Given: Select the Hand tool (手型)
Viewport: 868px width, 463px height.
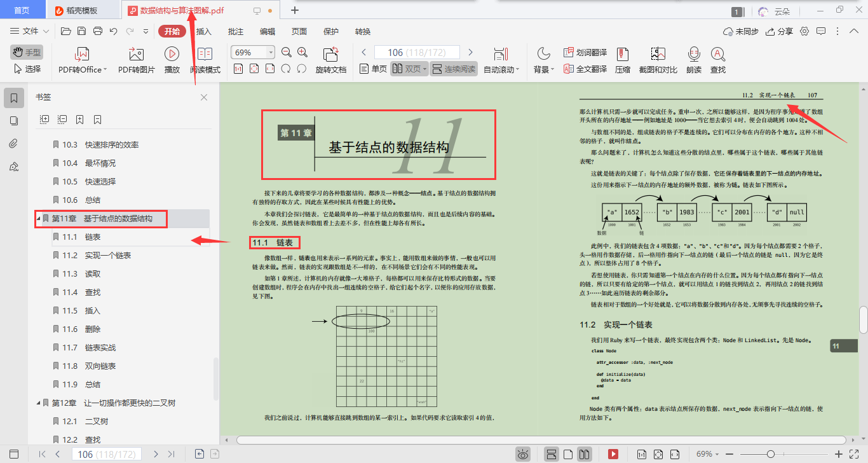Looking at the screenshot, I should (x=27, y=52).
